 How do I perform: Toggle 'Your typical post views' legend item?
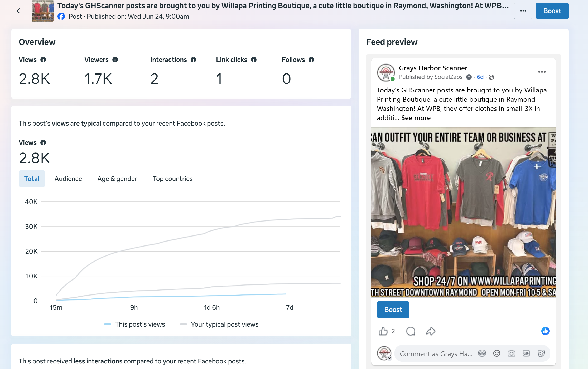[x=219, y=324]
